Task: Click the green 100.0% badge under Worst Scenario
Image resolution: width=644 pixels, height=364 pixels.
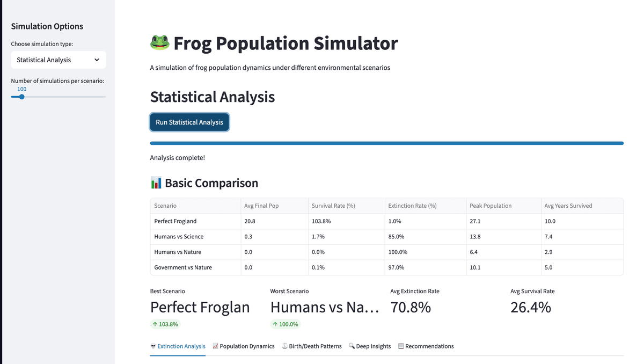Action: 285,324
